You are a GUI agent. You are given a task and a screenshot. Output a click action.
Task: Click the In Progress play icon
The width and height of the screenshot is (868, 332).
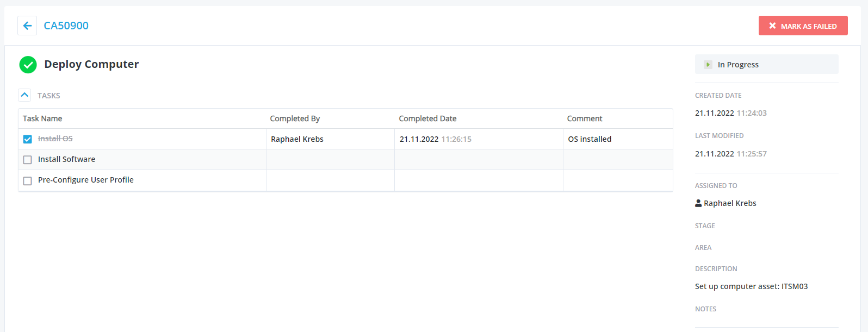point(708,65)
